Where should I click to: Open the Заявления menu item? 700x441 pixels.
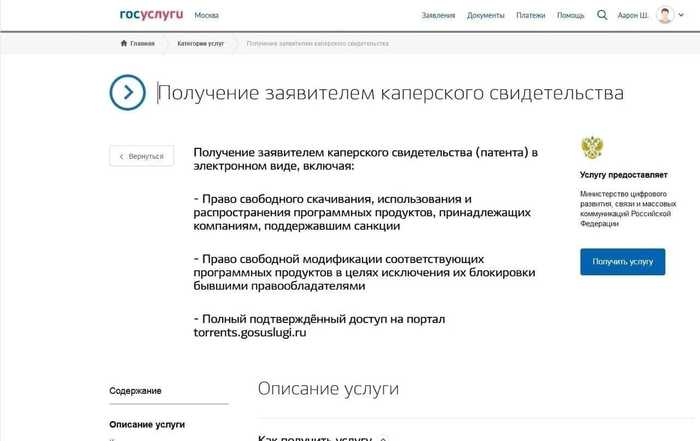pyautogui.click(x=438, y=15)
